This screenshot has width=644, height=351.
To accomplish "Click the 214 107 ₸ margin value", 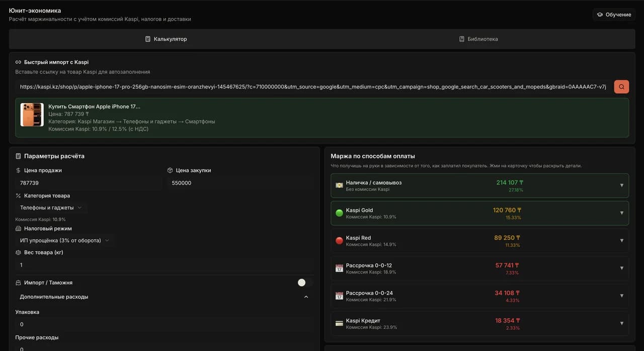I will click(x=510, y=182).
